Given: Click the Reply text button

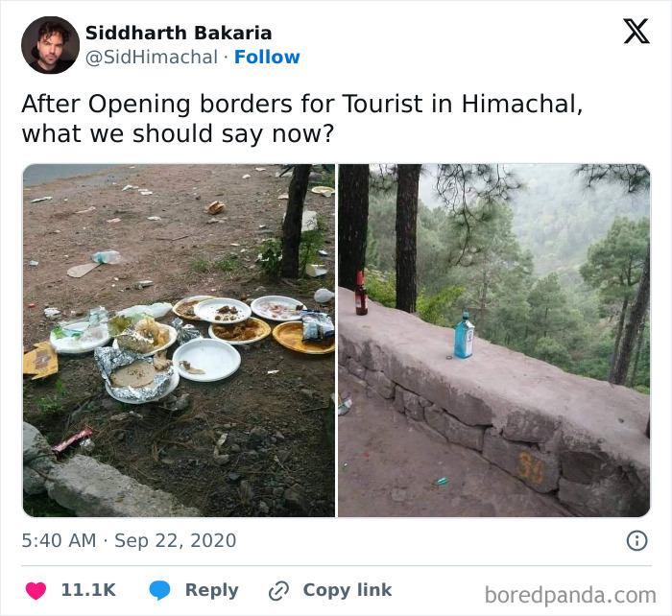Looking at the screenshot, I should coord(211,590).
